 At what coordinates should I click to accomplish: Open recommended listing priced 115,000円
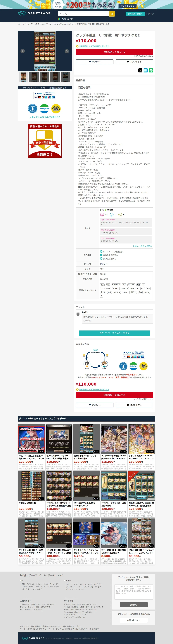(114, 447)
